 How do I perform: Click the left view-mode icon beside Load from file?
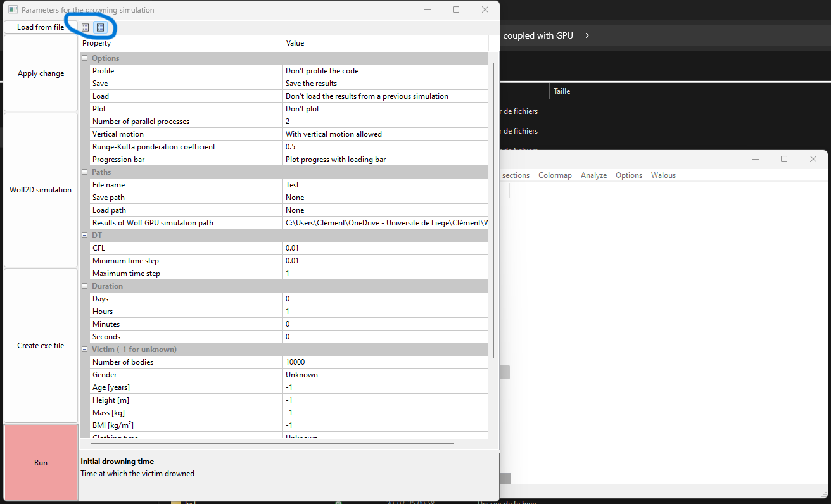click(x=86, y=27)
